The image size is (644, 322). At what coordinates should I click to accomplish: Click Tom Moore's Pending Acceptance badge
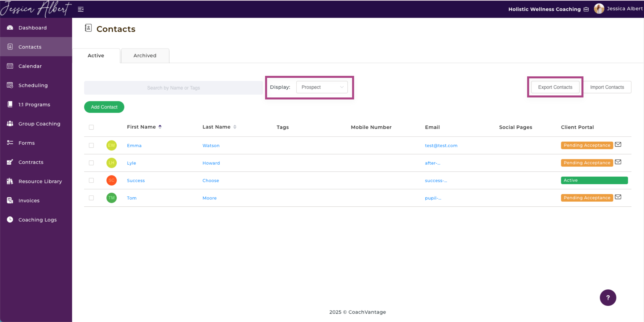[x=587, y=198]
